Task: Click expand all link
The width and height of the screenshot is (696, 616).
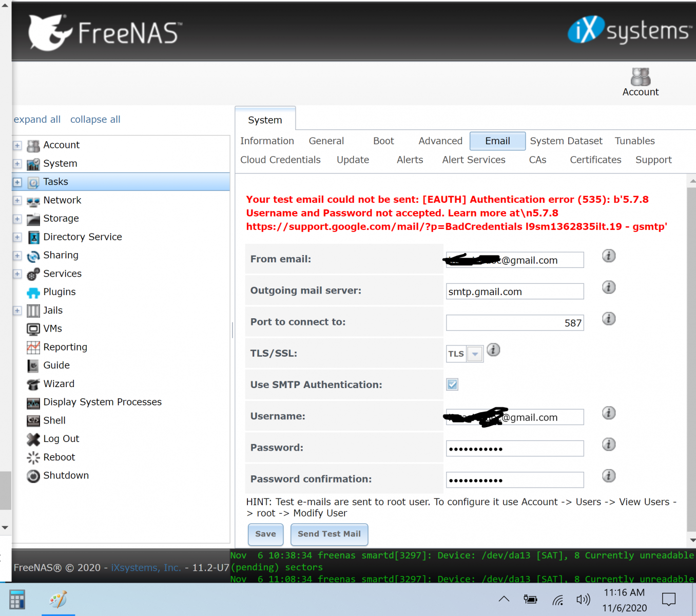Action: (37, 119)
